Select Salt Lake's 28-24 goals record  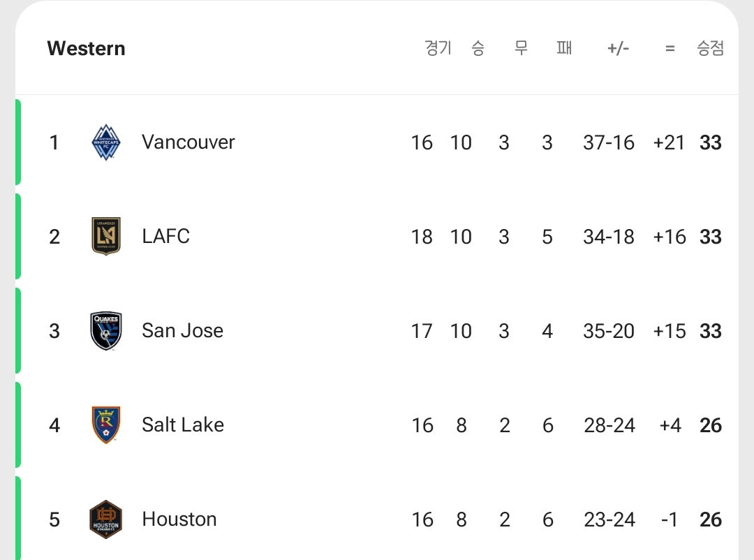[x=609, y=425]
